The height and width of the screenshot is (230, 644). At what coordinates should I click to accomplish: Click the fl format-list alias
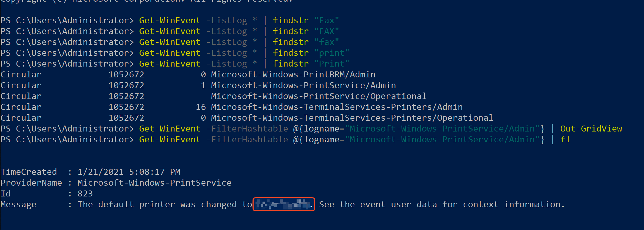(x=565, y=140)
